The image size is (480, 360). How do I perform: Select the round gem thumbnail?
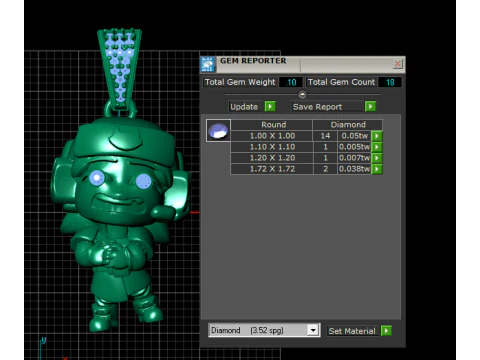[x=218, y=130]
